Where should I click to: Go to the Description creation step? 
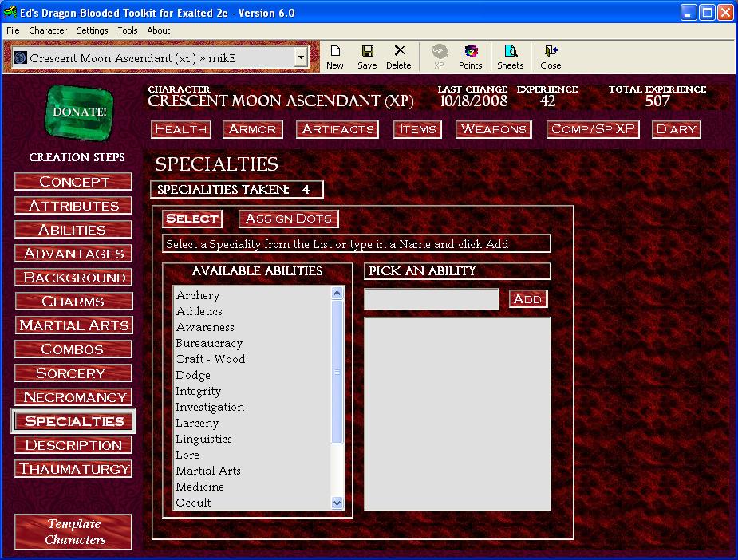[73, 445]
